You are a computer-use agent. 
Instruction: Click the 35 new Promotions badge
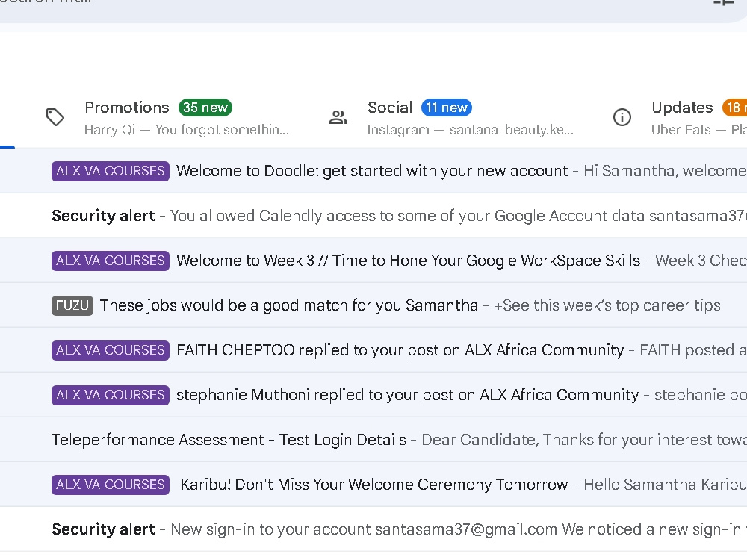[205, 108]
